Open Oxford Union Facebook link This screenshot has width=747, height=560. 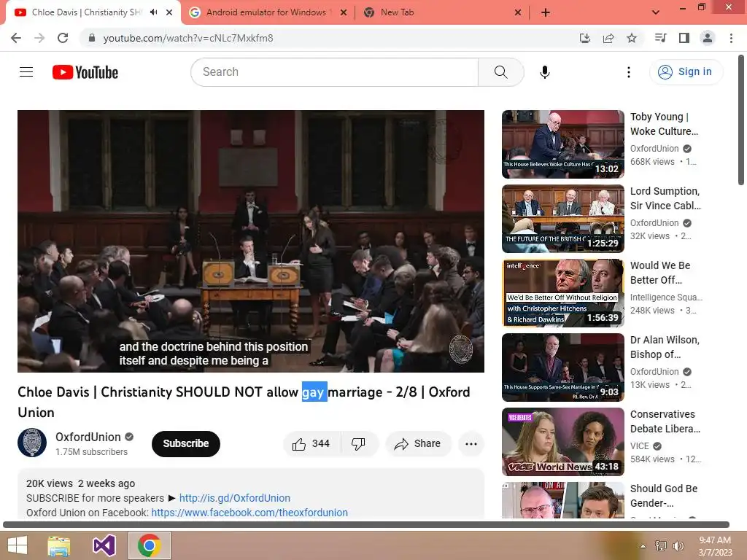coord(249,513)
